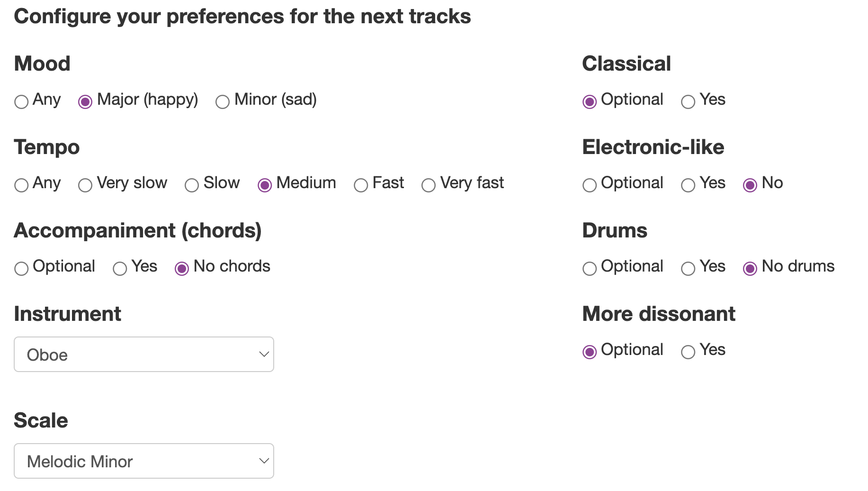Select Any mood radio button
The height and width of the screenshot is (491, 868).
(21, 102)
